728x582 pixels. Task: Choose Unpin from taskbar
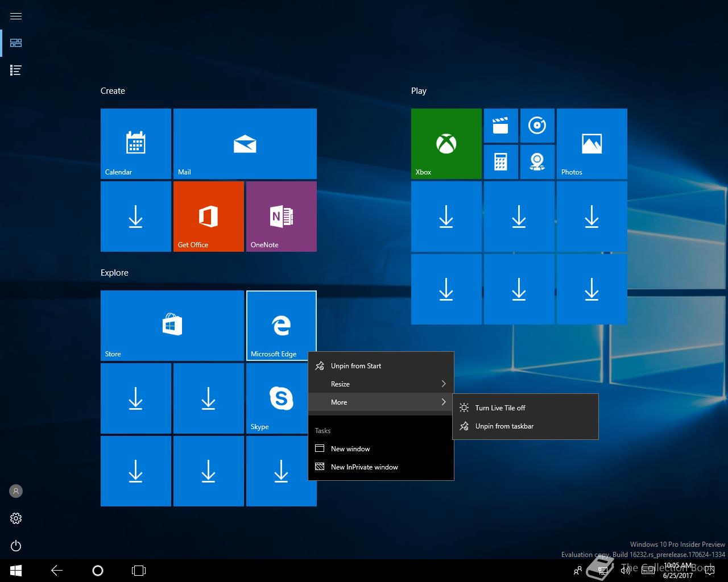(x=526, y=426)
